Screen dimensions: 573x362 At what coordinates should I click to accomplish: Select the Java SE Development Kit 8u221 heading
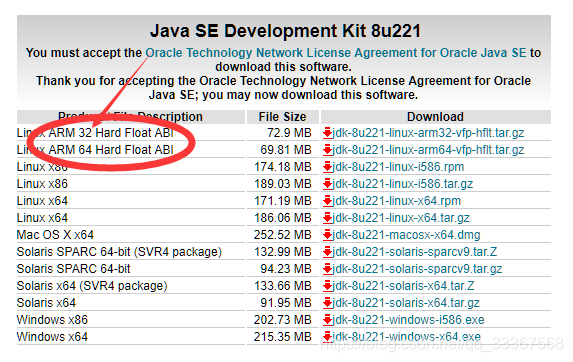[285, 31]
